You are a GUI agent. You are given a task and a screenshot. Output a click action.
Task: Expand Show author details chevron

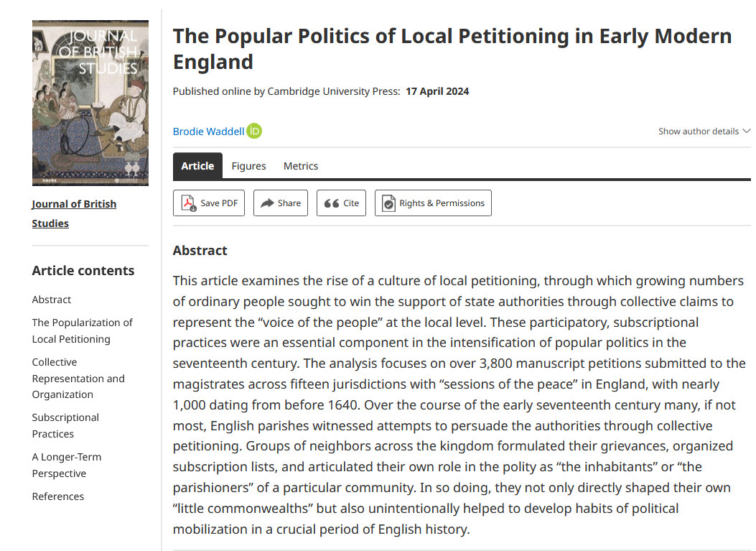[x=747, y=131]
